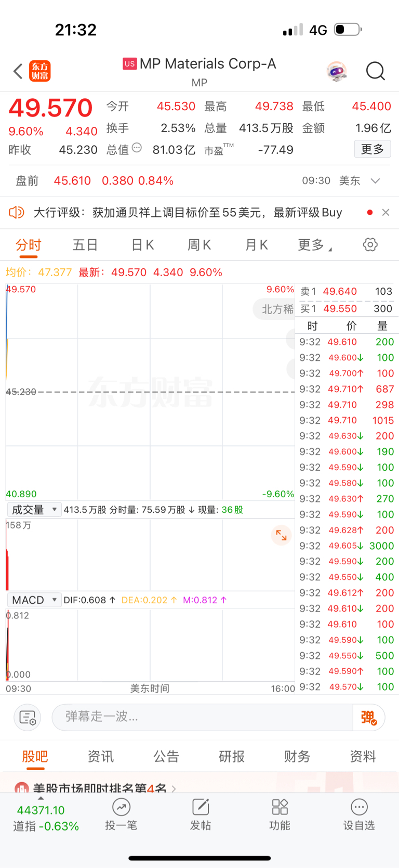Open the 研报 tab

[232, 757]
